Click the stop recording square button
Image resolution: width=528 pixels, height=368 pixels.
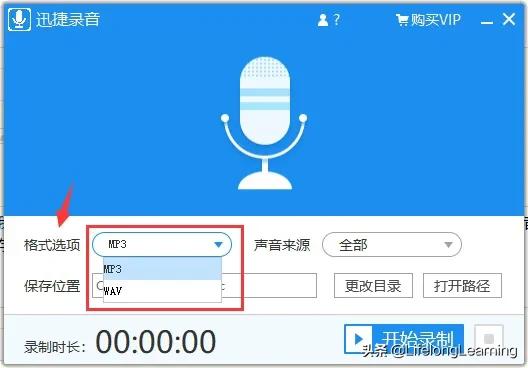[x=489, y=338]
